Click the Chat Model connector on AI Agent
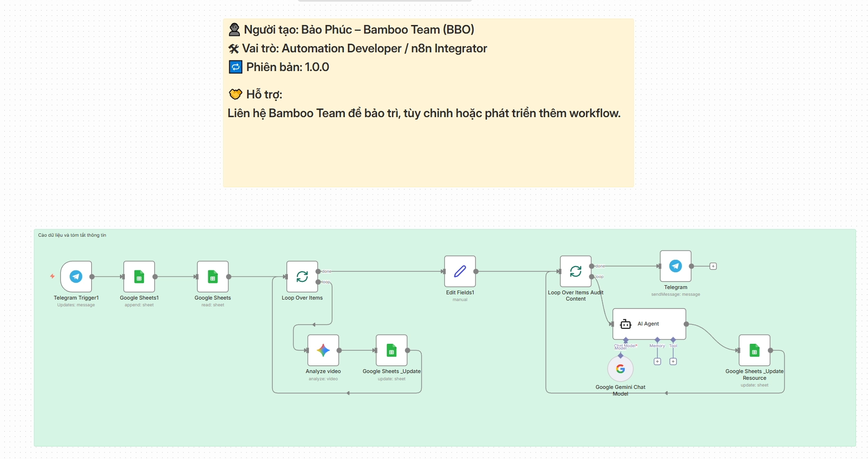868x459 pixels. pos(626,340)
